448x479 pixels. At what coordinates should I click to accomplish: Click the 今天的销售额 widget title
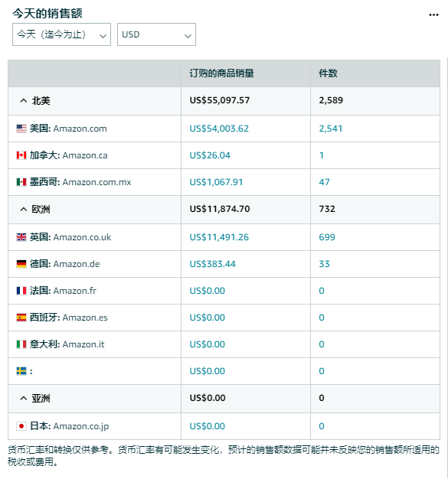(47, 14)
